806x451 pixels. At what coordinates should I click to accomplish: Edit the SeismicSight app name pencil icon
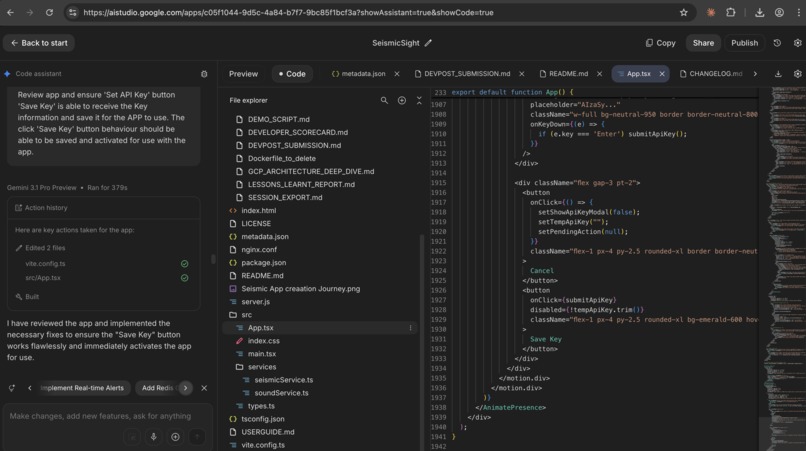click(x=428, y=43)
